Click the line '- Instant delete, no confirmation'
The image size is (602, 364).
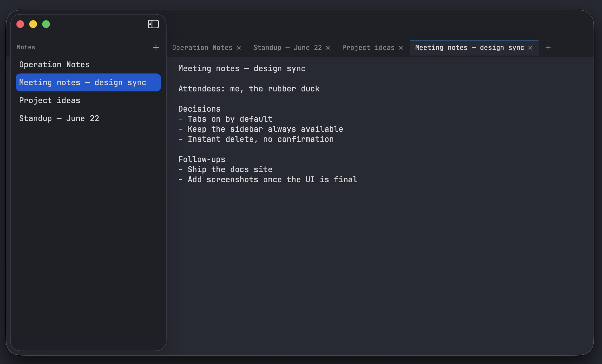point(256,139)
